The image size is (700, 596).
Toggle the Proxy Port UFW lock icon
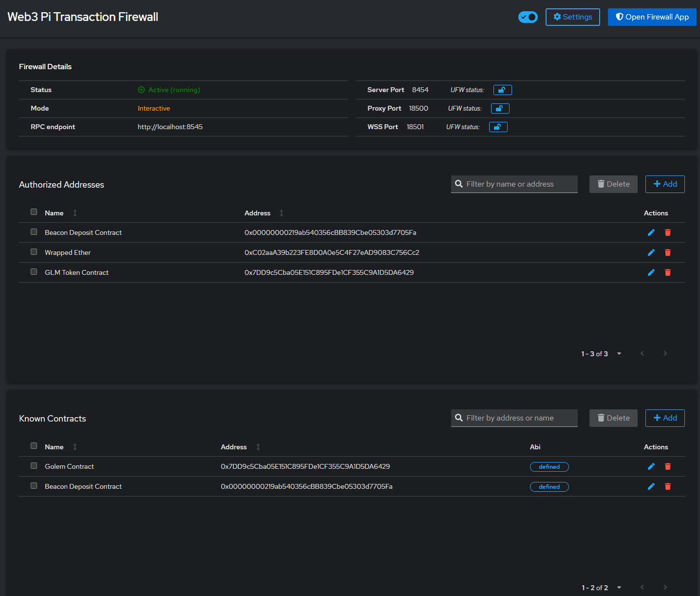[500, 108]
